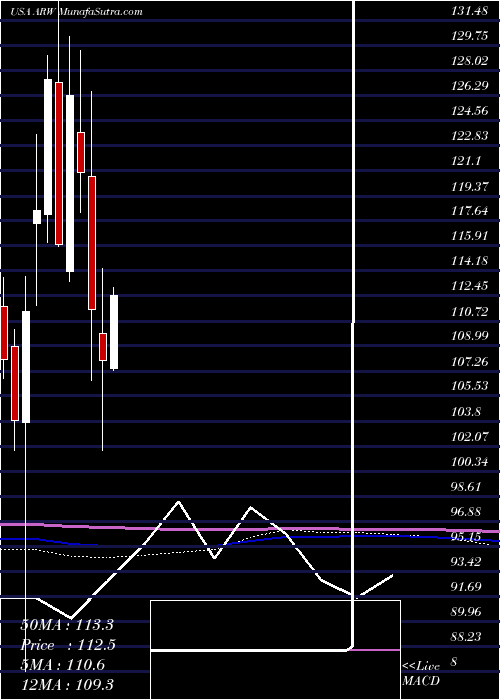The width and height of the screenshot is (500, 700).
Task: Click the 95.15 price axis label
Action: [x=467, y=536]
